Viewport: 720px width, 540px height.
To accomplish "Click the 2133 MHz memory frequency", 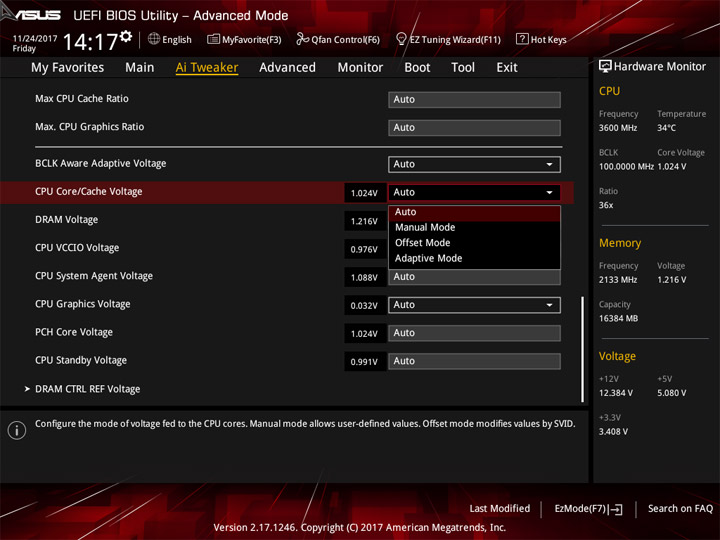I will [x=618, y=280].
